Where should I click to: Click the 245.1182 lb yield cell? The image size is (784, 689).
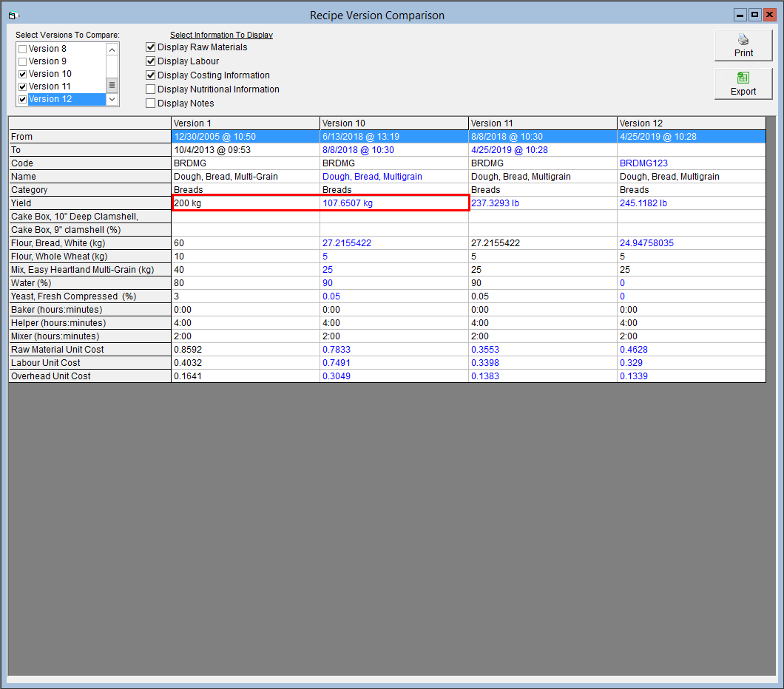pos(691,203)
